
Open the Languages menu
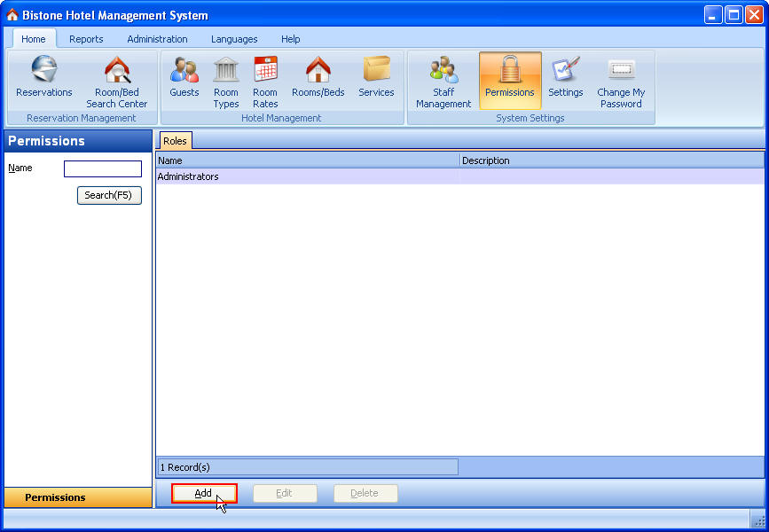click(x=233, y=39)
